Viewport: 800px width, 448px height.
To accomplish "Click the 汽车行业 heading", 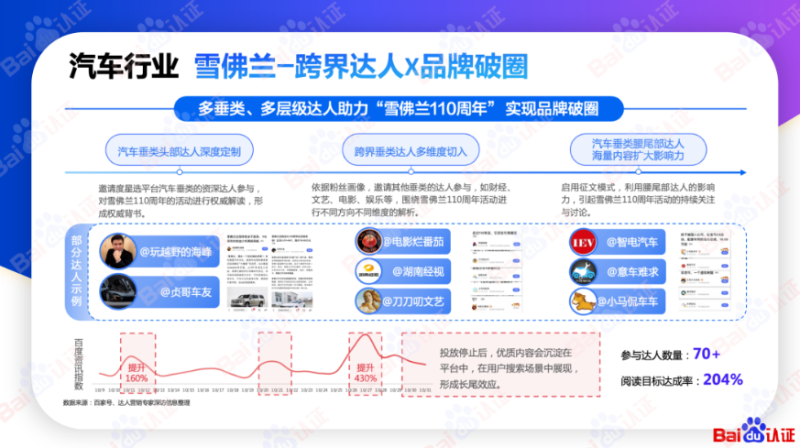I will click(x=124, y=65).
